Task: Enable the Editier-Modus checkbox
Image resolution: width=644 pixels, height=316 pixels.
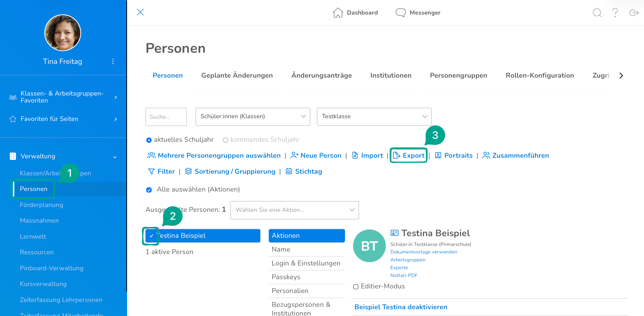Action: click(x=356, y=287)
